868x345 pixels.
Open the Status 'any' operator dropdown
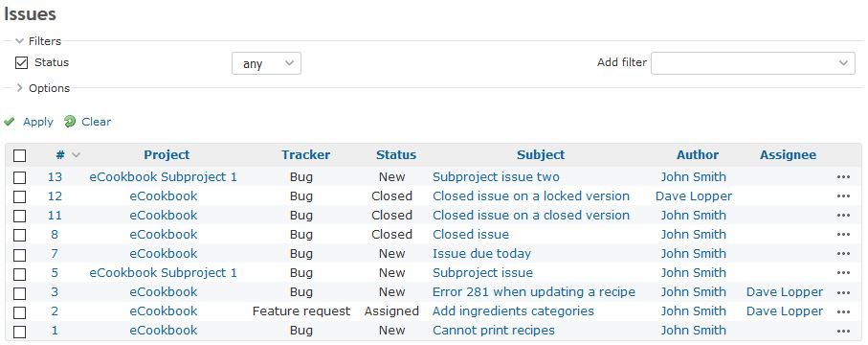point(266,63)
